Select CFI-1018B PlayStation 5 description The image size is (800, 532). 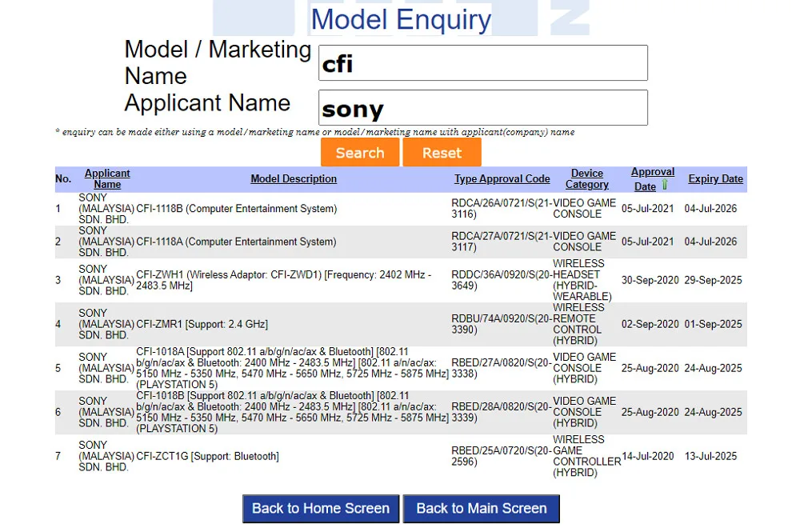(292, 412)
